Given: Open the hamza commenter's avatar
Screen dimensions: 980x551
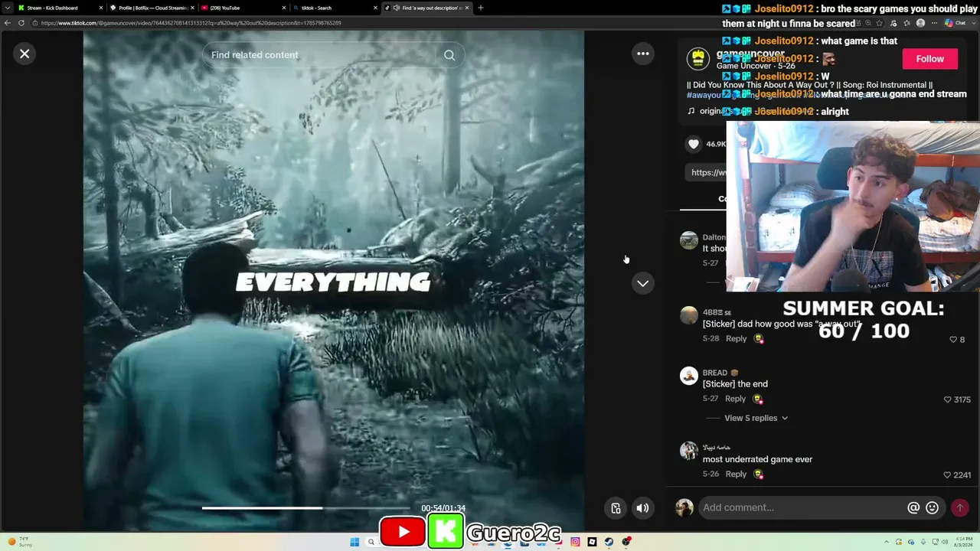Looking at the screenshot, I should point(689,451).
